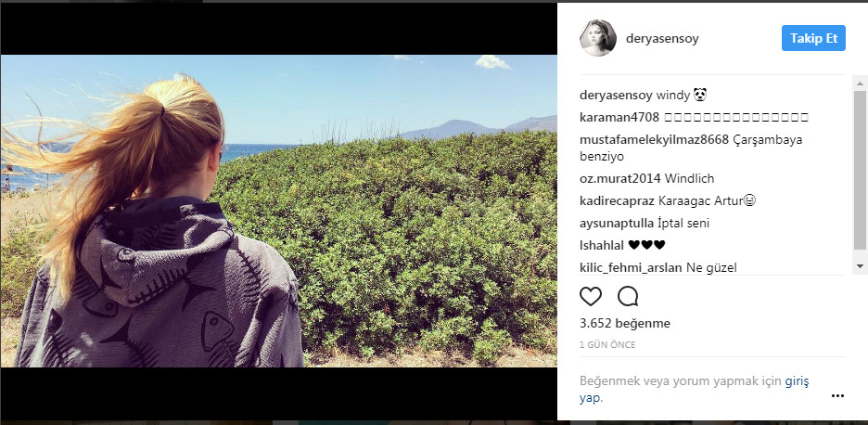Open the three-dot more options menu

[837, 395]
